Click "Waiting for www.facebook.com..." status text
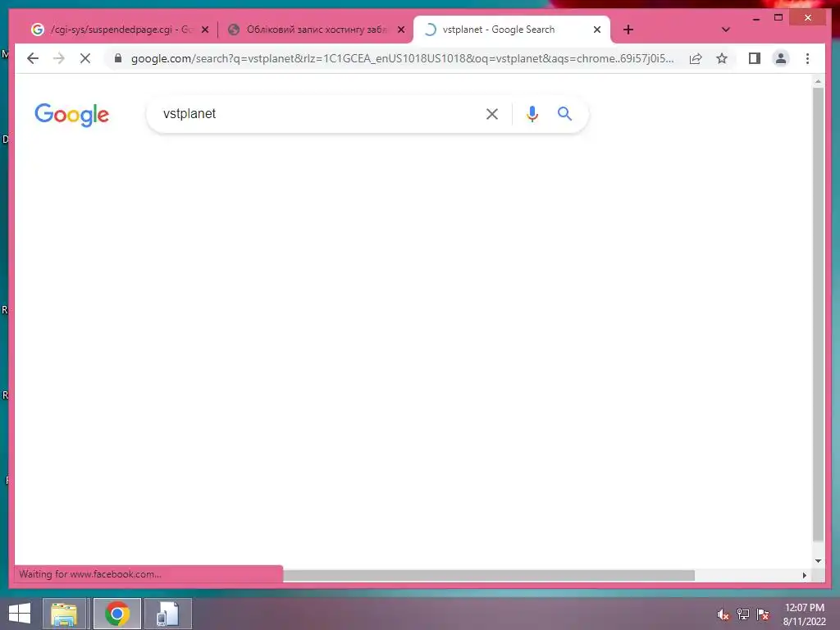 90,574
